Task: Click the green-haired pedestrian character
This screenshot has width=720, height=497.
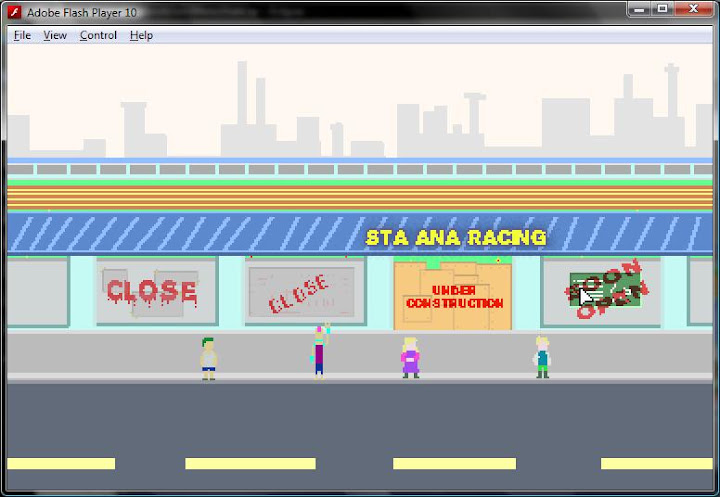Action: (x=208, y=359)
